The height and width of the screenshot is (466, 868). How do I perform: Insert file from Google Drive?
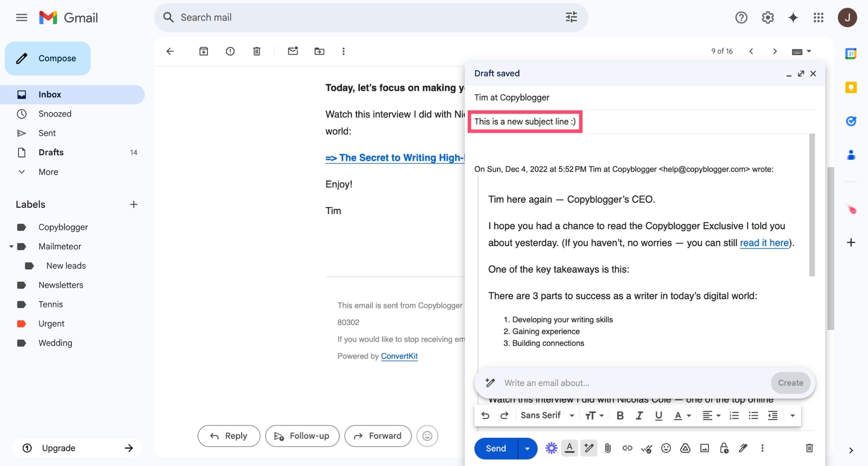[x=685, y=448]
